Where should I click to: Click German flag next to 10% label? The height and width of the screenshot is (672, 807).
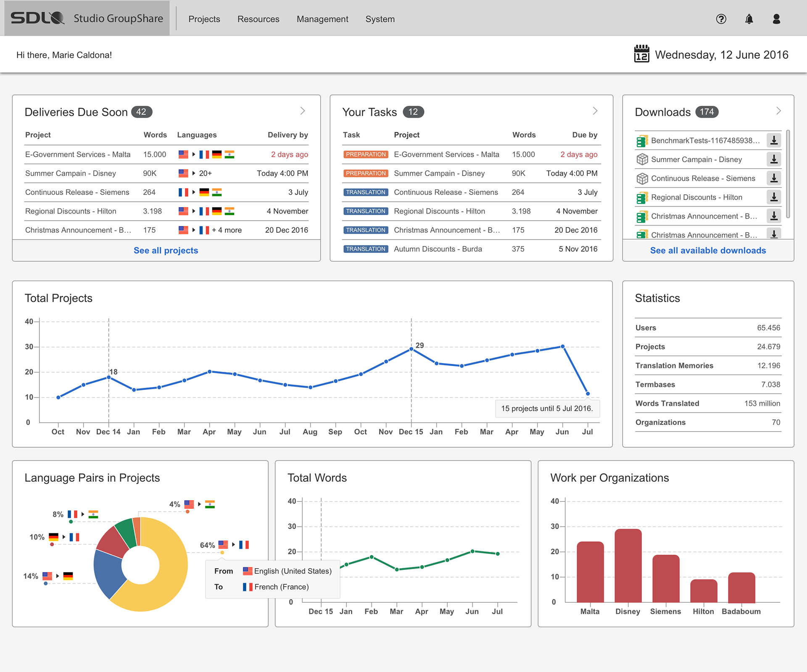coord(53,537)
